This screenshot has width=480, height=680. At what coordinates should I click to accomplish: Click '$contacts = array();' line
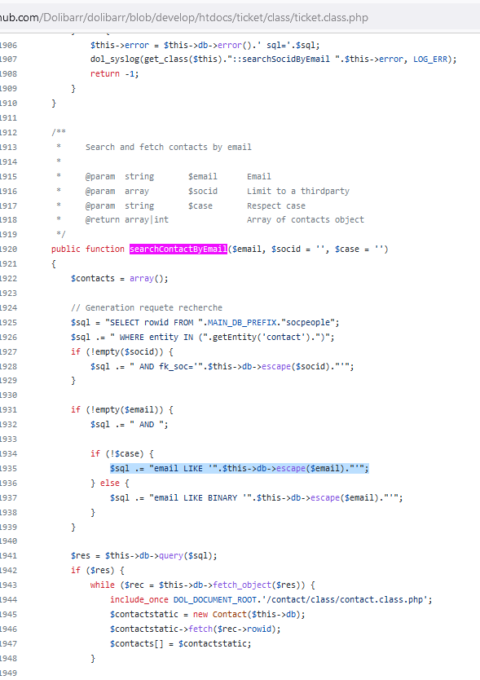pyautogui.click(x=119, y=278)
